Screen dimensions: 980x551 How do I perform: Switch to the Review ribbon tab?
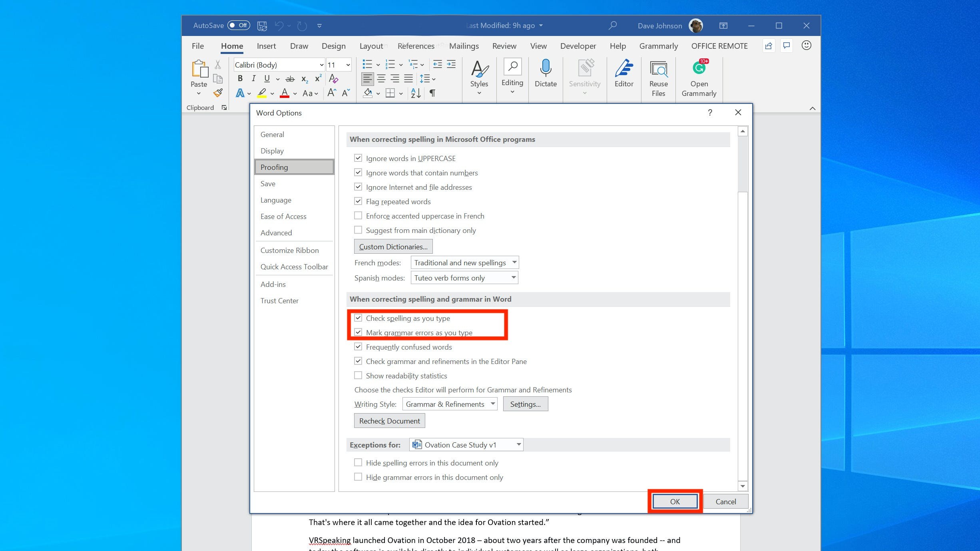click(504, 46)
